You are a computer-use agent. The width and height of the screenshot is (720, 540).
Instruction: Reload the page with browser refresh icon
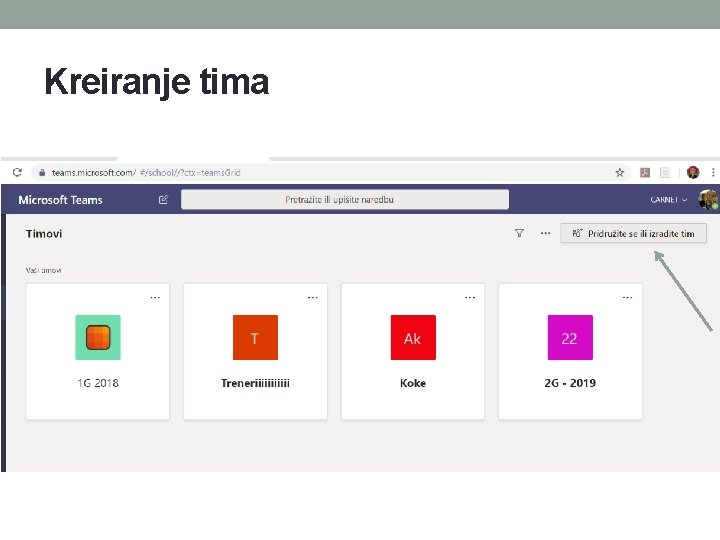click(x=17, y=172)
